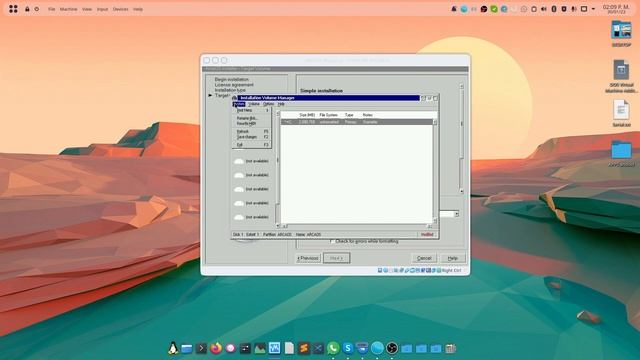
Task: Launch OBS Studio from the dock
Action: coord(392,348)
